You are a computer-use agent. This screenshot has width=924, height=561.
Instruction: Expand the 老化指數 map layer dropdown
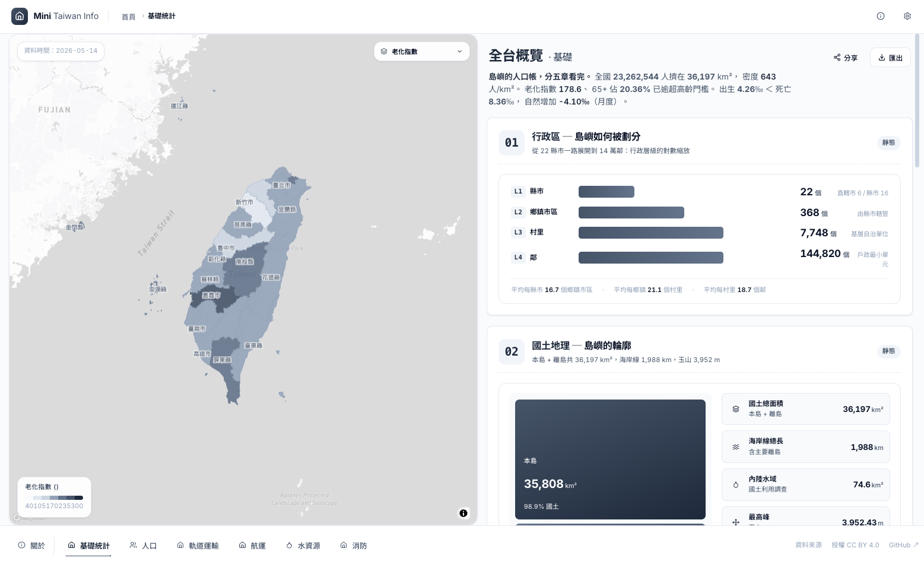pos(422,52)
